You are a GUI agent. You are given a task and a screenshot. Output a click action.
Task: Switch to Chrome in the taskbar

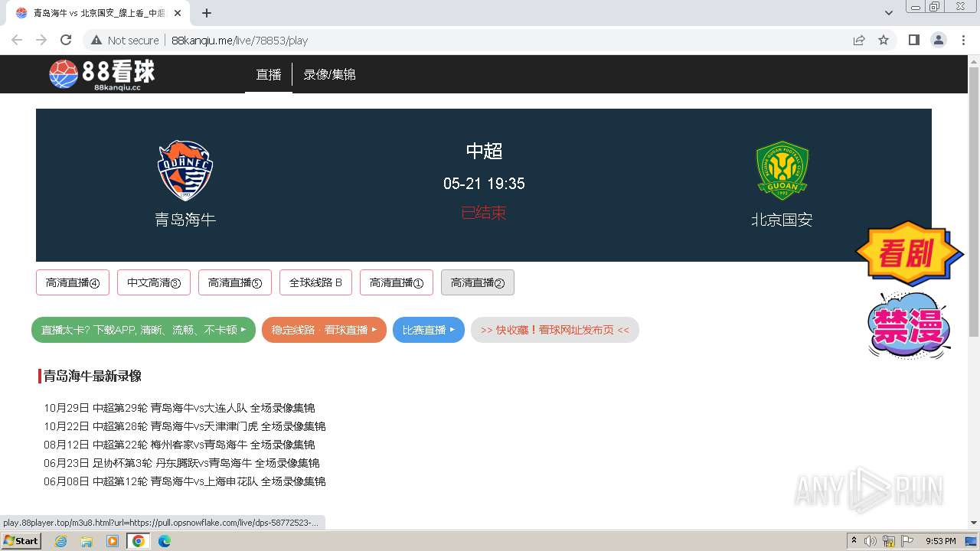(138, 541)
